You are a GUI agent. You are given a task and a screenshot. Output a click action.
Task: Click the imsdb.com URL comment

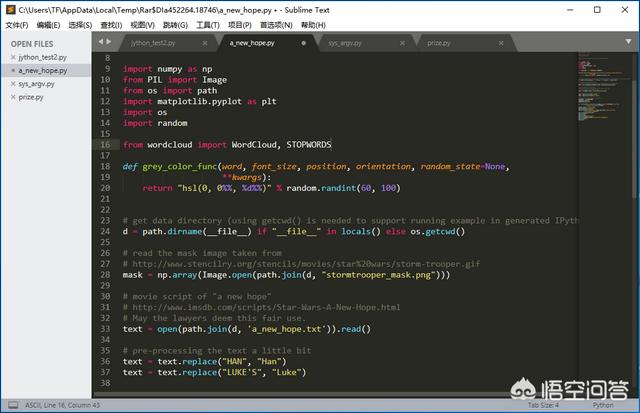pos(266,307)
